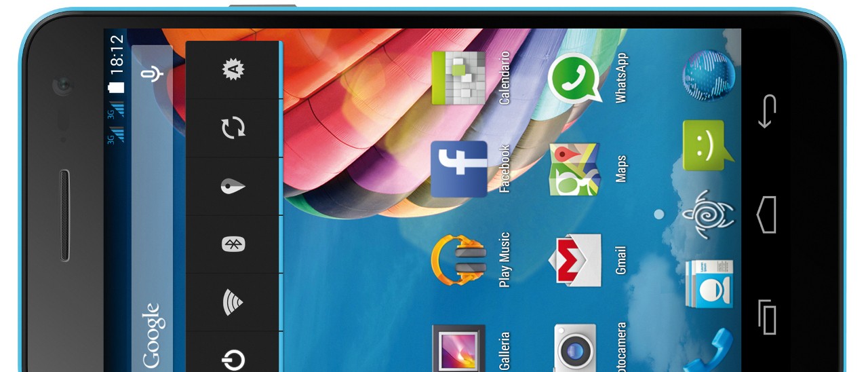Tap the 18:12 clock in status bar
The image size is (868, 372).
(118, 54)
